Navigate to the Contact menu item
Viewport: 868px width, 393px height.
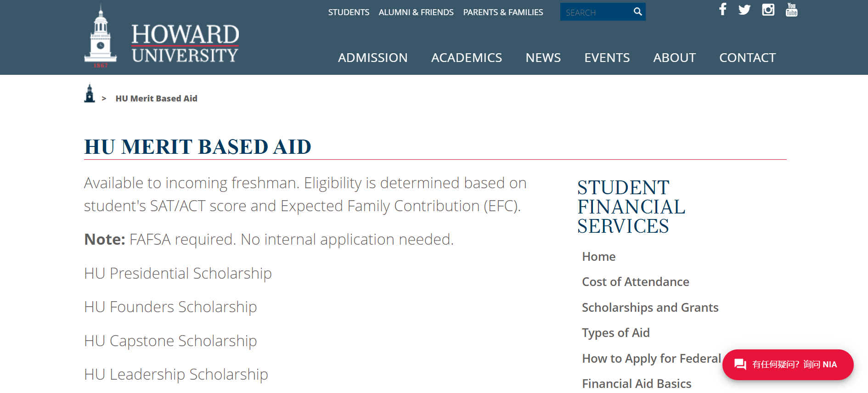pos(747,58)
